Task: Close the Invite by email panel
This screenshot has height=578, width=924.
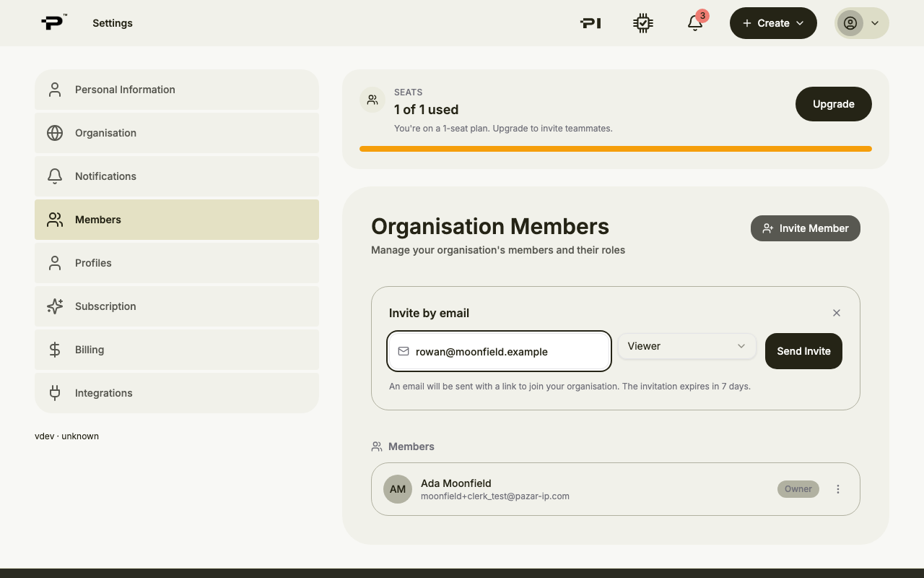Action: [837, 313]
